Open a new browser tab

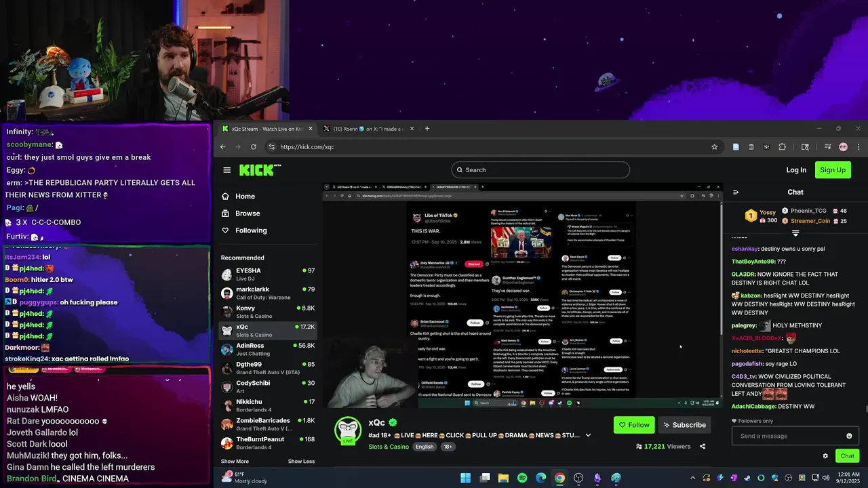tap(427, 129)
